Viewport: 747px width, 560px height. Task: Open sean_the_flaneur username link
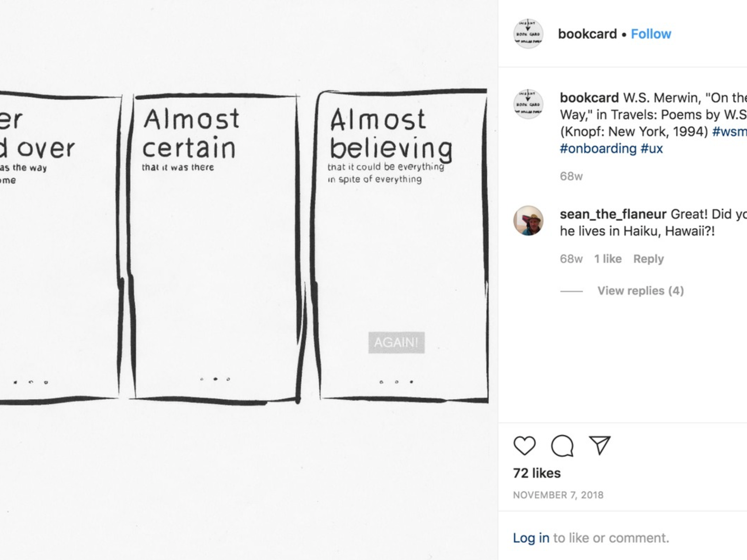613,214
